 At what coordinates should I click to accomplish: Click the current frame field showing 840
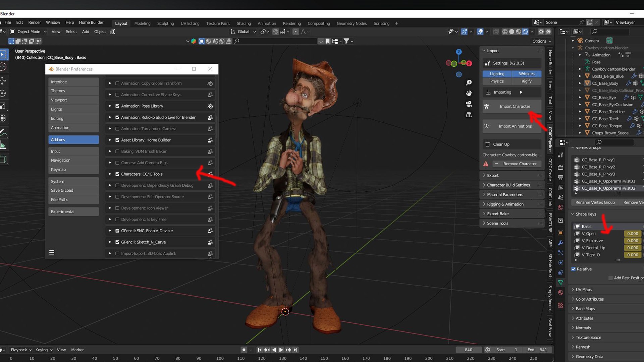[x=469, y=350]
